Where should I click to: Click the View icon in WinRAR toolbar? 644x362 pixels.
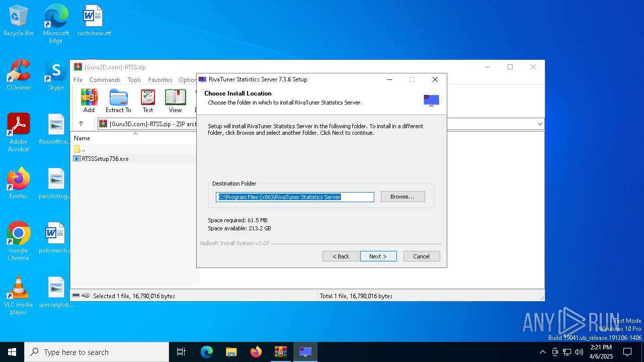pos(175,101)
